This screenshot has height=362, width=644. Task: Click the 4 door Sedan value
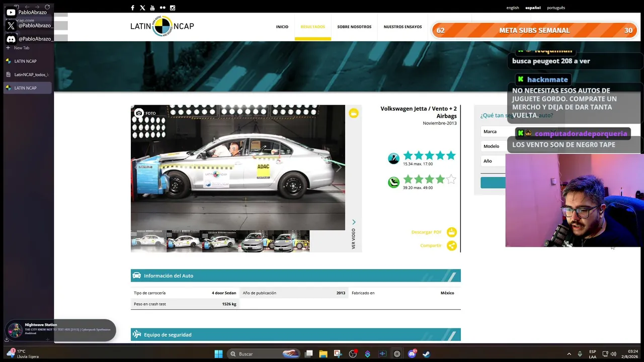pyautogui.click(x=224, y=293)
